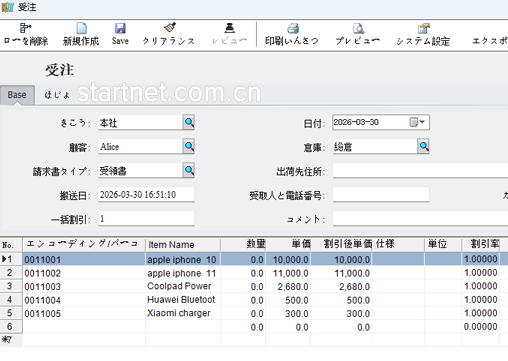Click the 受取人と電話番号 recipient field

coord(381,194)
